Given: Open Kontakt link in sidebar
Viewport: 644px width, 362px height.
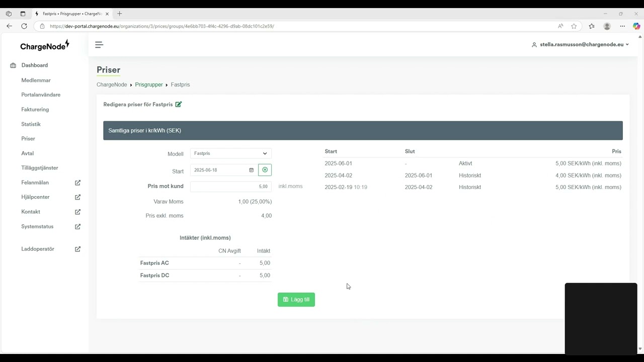Looking at the screenshot, I should [x=31, y=212].
